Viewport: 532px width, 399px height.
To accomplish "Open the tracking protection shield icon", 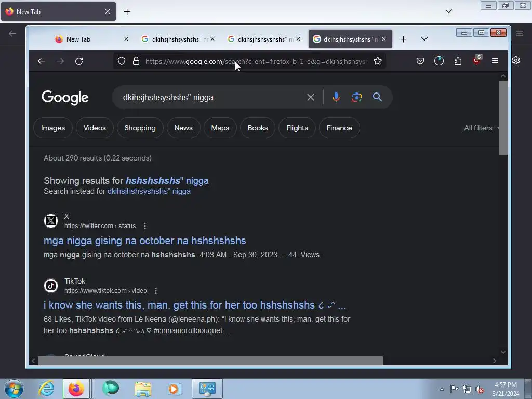I will (122, 61).
